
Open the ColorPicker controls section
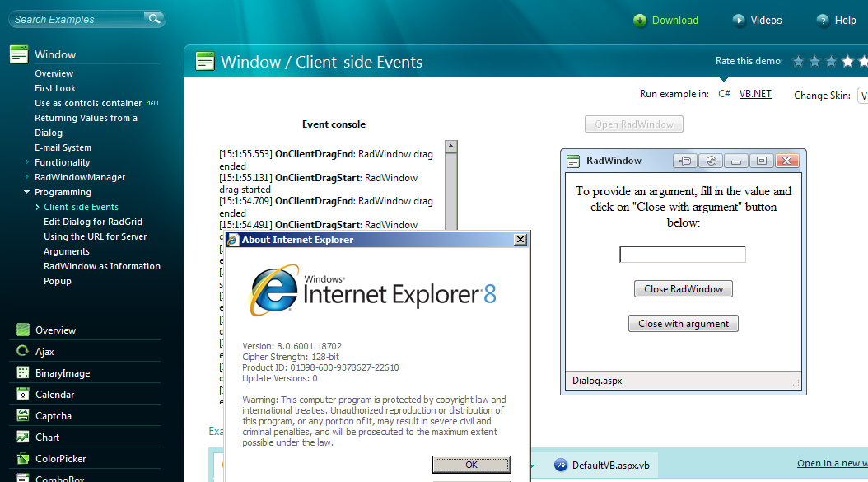pyautogui.click(x=60, y=459)
